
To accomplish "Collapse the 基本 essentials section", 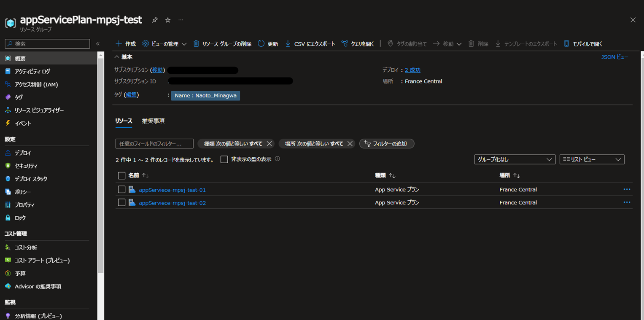I will [124, 57].
